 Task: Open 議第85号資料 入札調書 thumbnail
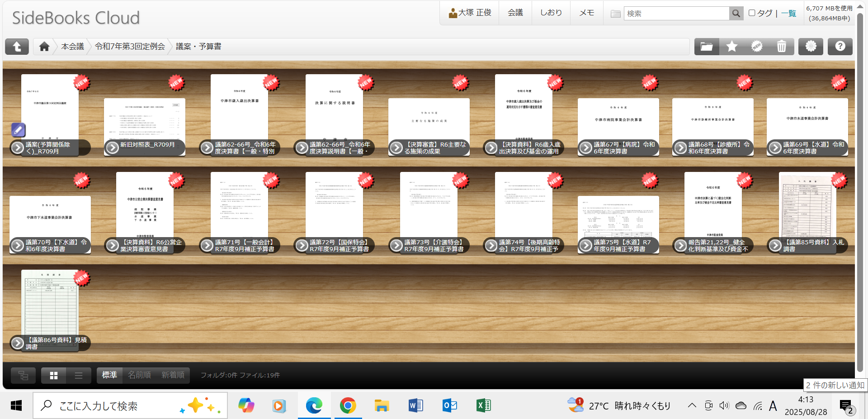(807, 206)
